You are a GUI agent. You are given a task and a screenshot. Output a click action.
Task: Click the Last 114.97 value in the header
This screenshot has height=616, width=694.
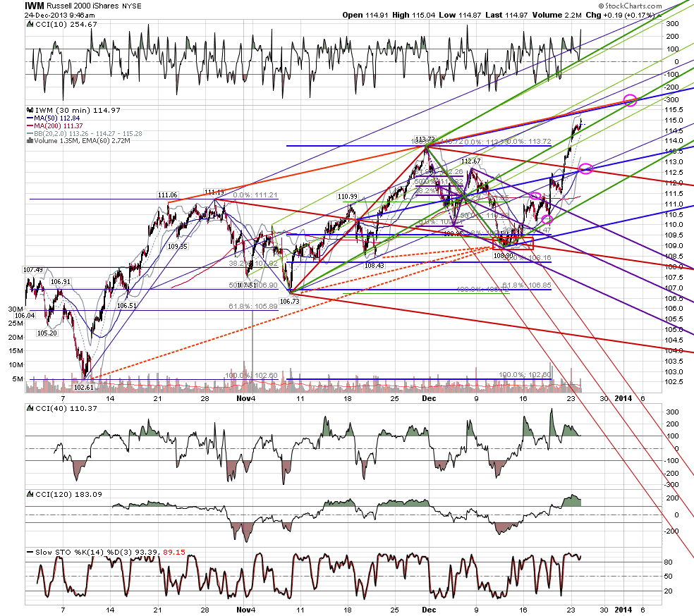coord(506,15)
